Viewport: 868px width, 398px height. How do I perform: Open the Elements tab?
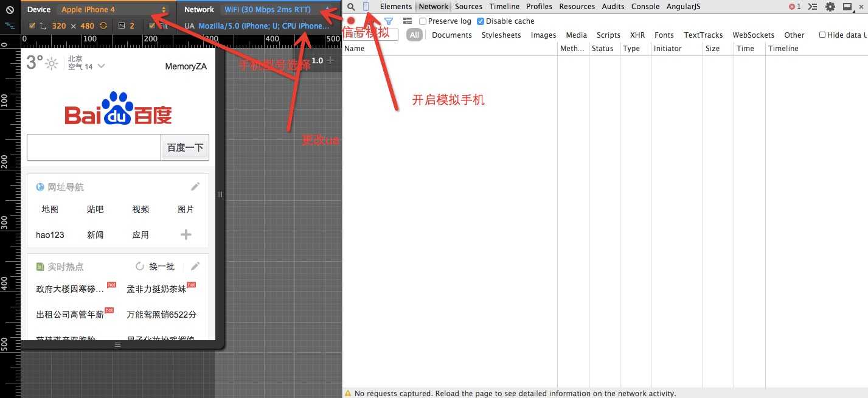396,7
